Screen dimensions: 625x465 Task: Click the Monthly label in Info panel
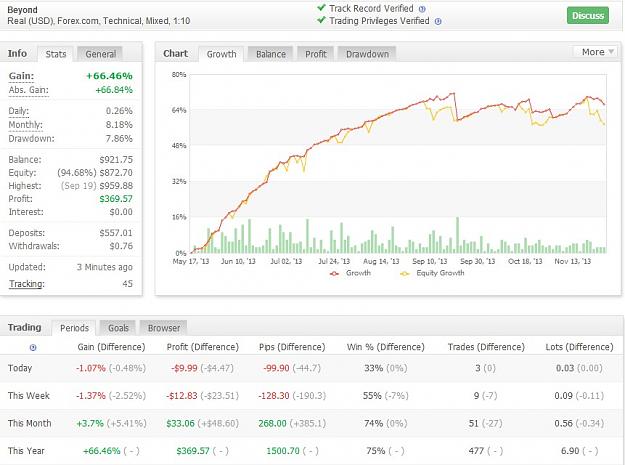tap(26, 125)
